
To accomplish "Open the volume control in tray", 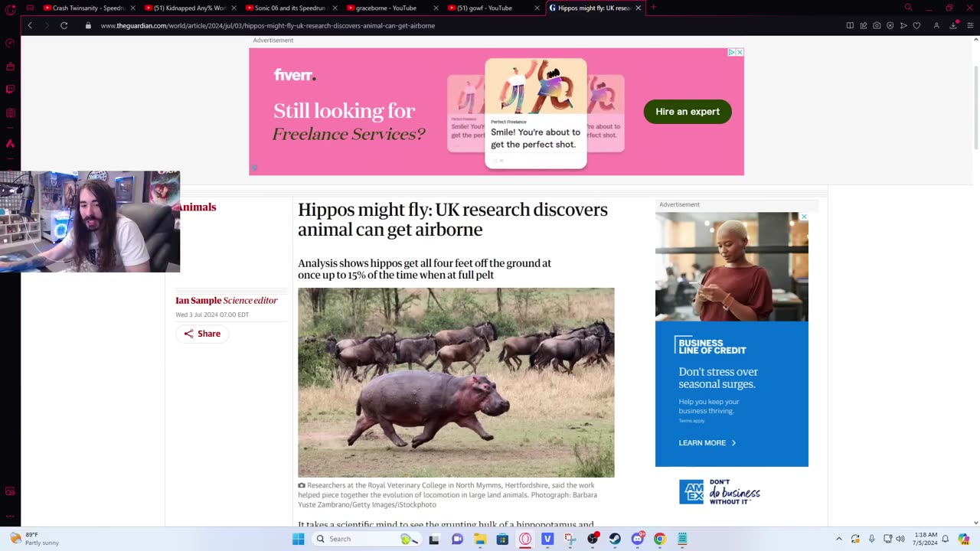I will pyautogui.click(x=900, y=539).
